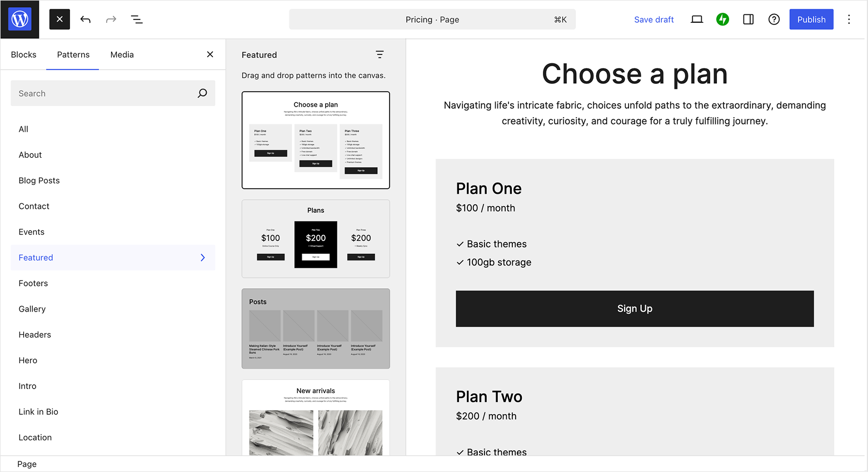
Task: Publish the page
Action: 811,19
